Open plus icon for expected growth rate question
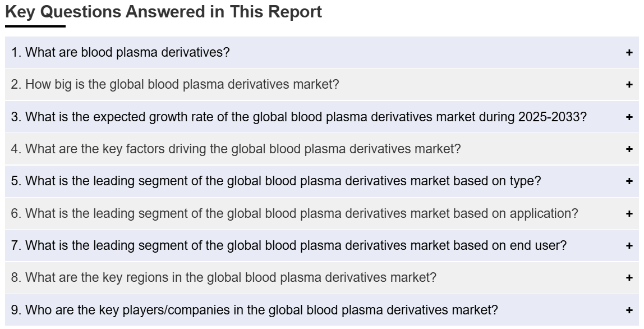 click(629, 117)
